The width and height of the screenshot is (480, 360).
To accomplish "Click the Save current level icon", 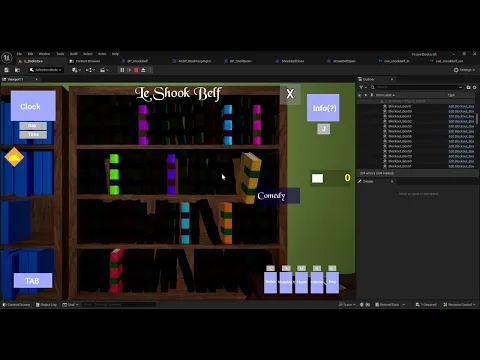I will pyautogui.click(x=6, y=70).
